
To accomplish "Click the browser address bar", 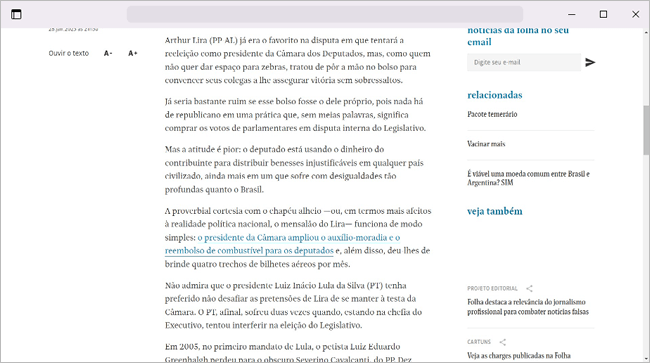I will (x=325, y=14).
